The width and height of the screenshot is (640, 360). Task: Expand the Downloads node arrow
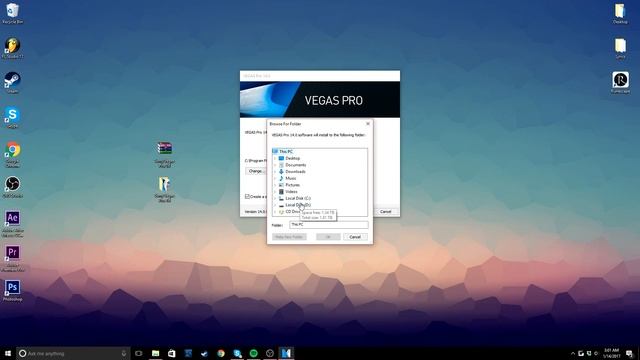275,171
